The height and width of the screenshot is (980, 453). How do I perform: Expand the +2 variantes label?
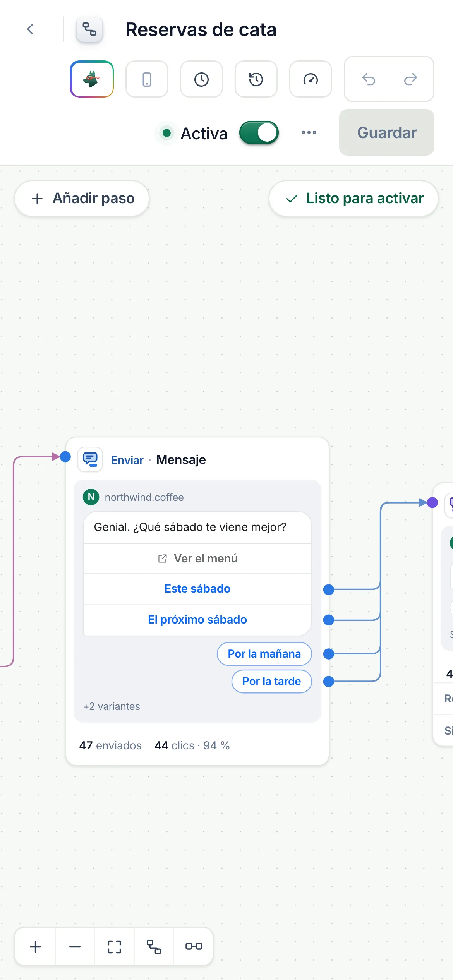click(x=112, y=706)
